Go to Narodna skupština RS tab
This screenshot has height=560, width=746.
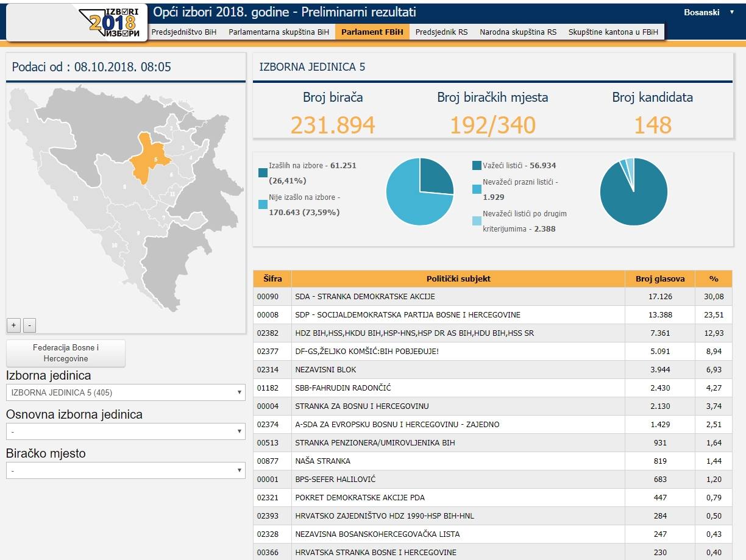pos(517,32)
